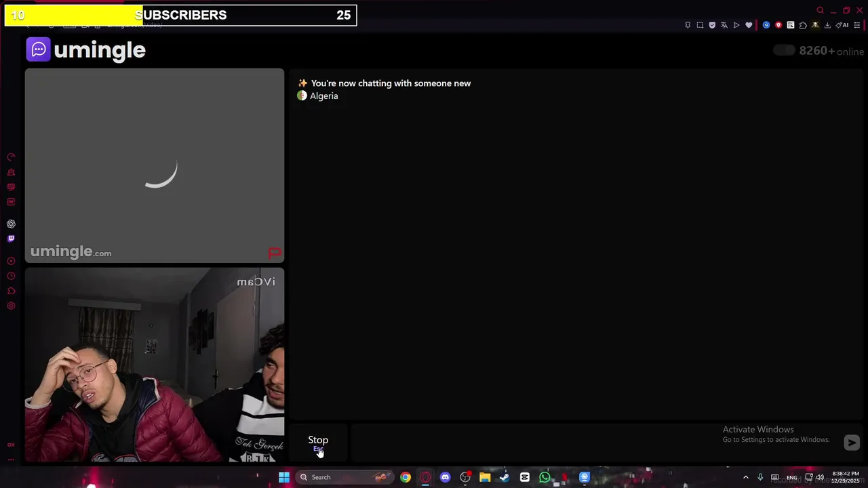Screen dimensions: 868x488
Task: Click the shield check icon in toolbar
Action: (x=712, y=25)
